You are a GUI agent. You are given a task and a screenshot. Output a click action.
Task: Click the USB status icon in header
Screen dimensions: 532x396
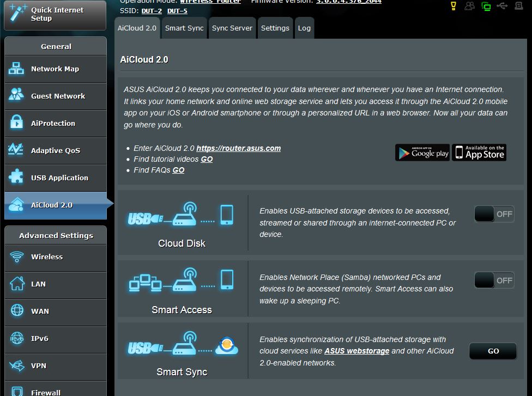[x=502, y=5]
